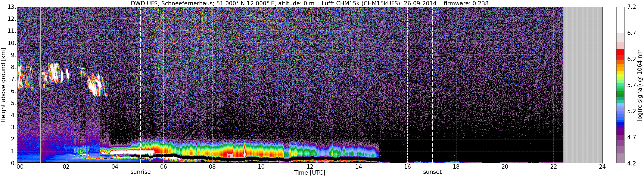
Task: Click the sunrise label below the time axis
Action: (x=140, y=172)
